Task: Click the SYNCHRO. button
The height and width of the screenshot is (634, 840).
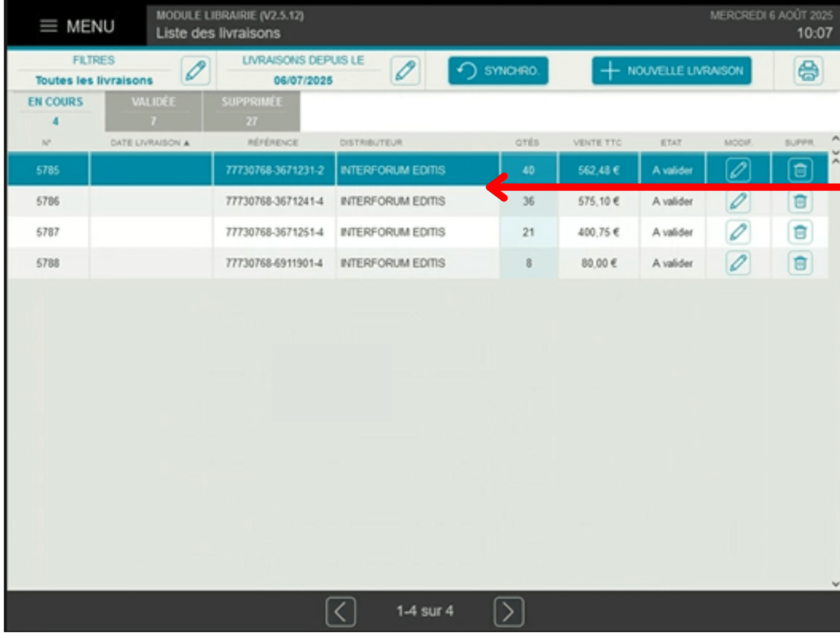Action: pos(498,71)
